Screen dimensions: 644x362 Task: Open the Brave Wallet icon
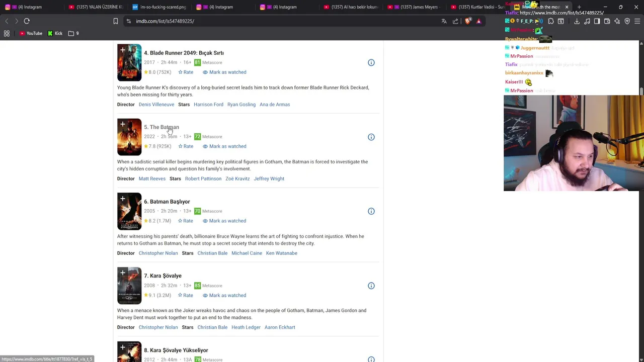(x=607, y=21)
